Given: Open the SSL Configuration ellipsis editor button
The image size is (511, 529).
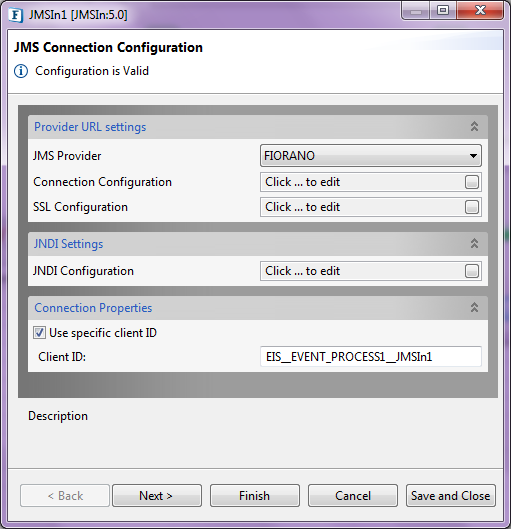Looking at the screenshot, I should click(472, 207).
